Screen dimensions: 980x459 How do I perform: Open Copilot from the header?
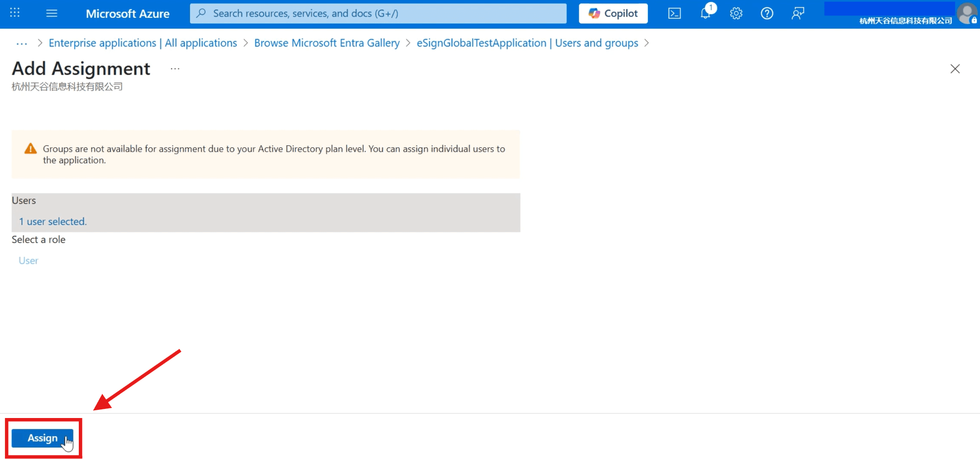[613, 13]
